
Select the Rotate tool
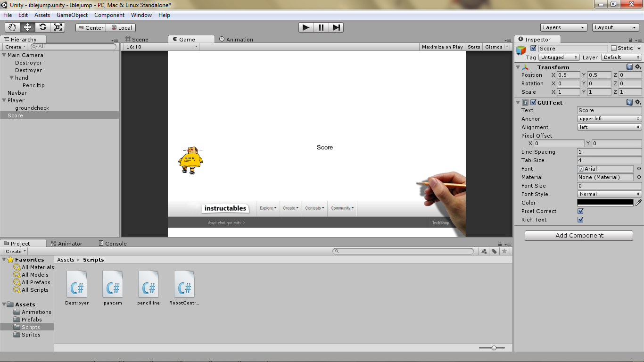[x=43, y=27]
